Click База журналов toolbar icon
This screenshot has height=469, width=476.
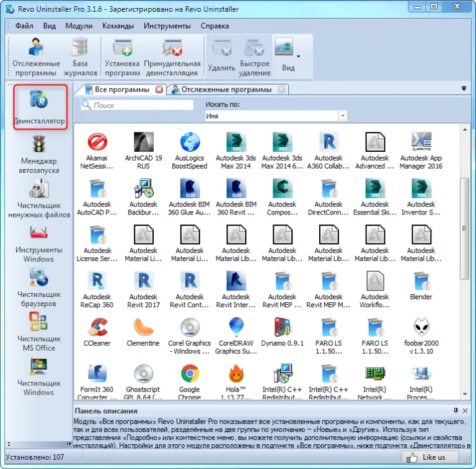[80, 58]
